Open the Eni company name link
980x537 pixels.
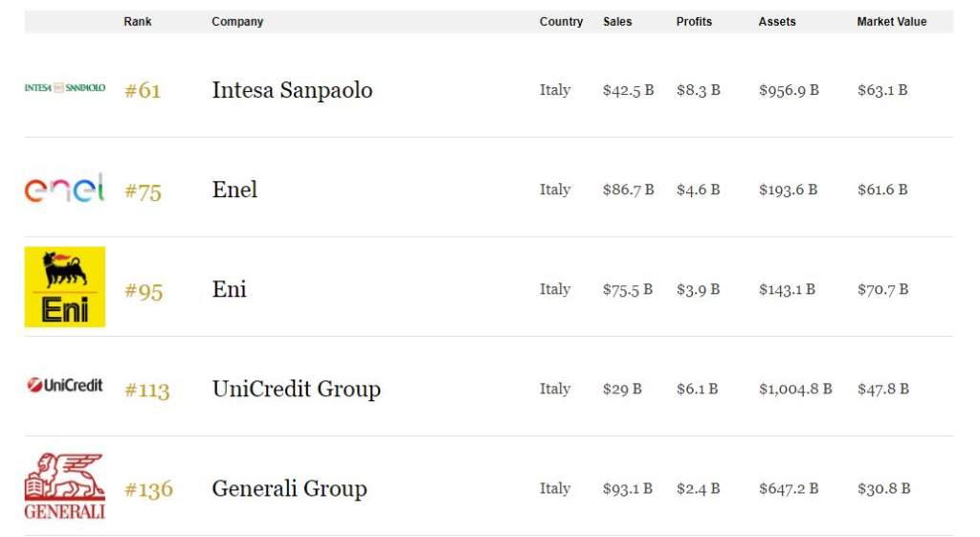coord(230,289)
